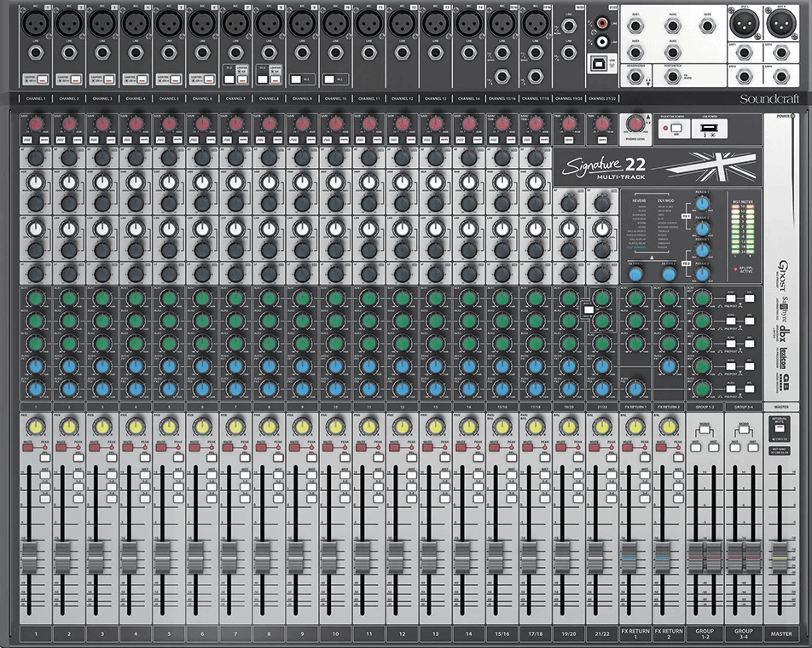
Task: Toggle the AUX3 master pre/post button
Action: [x=731, y=344]
